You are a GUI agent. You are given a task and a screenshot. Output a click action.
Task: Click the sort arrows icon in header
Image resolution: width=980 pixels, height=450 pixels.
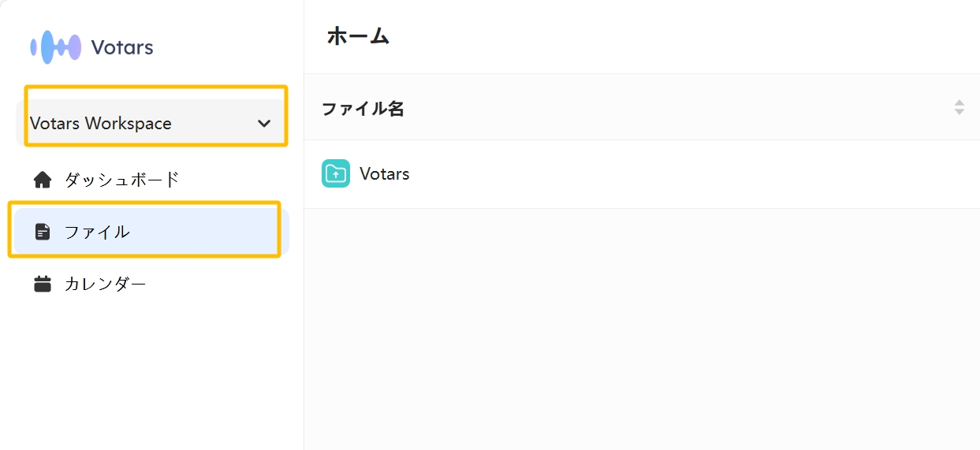(x=960, y=107)
